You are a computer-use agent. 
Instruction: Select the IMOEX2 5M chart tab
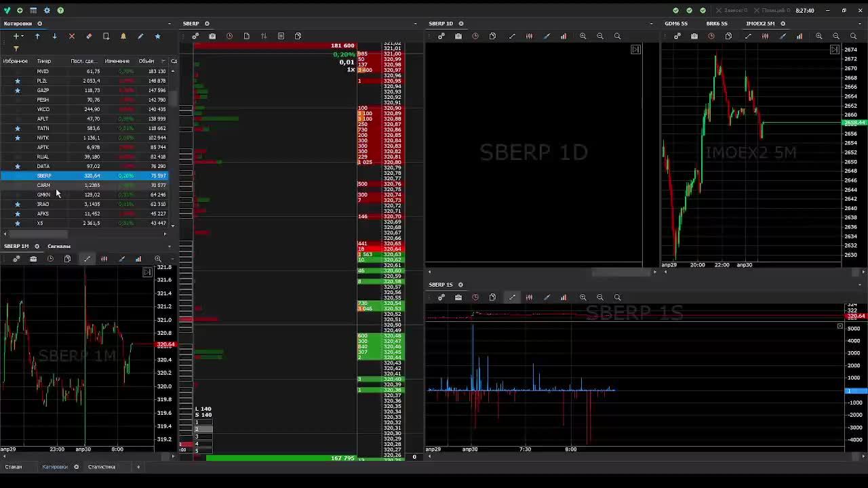(760, 24)
